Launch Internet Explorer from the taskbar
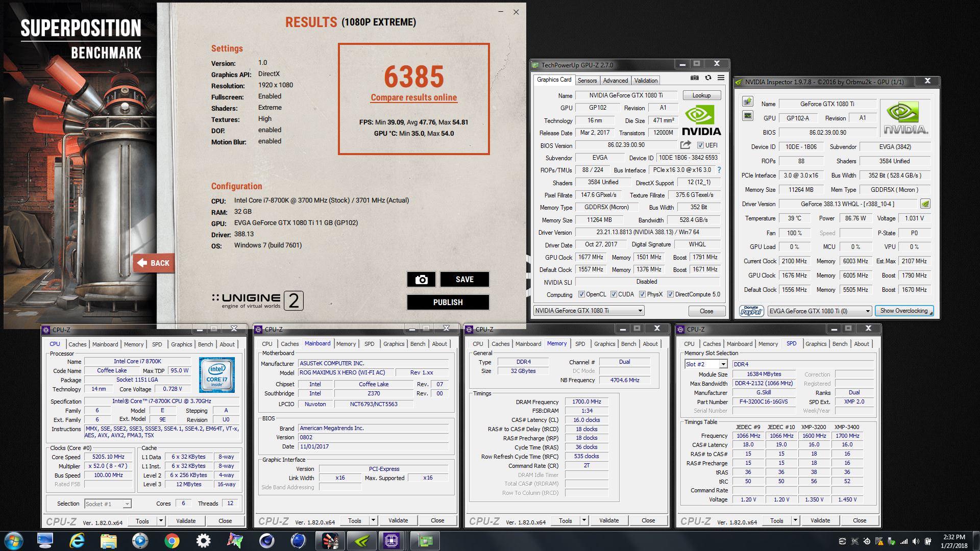This screenshot has width=980, height=551. coord(77,540)
